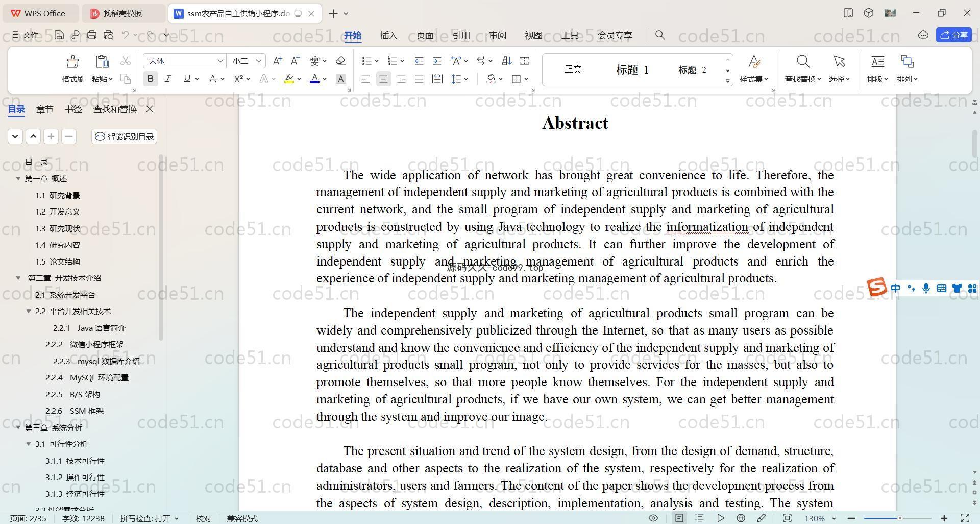Switch to 章节 navigation tab
Viewport: 980px width, 524px height.
pos(44,109)
